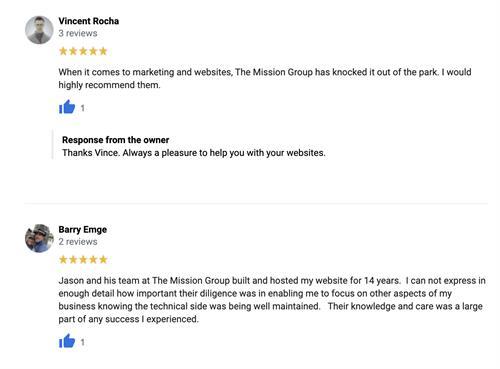Click the owner's reply text thanking Vince
500x369 pixels.
[x=194, y=153]
